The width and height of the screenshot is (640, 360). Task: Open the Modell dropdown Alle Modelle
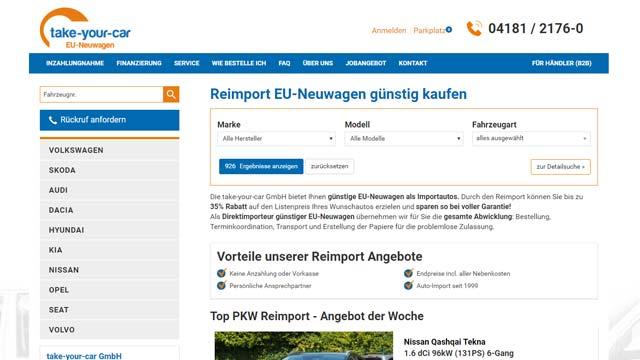pyautogui.click(x=404, y=139)
